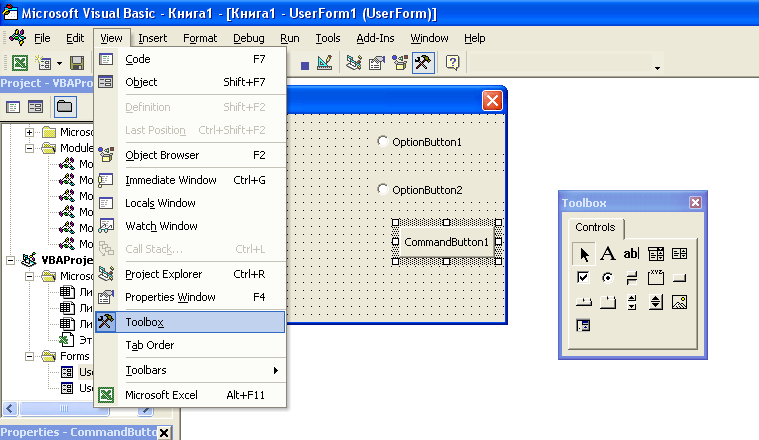Select the RefEdit control in Toolbox

click(583, 326)
